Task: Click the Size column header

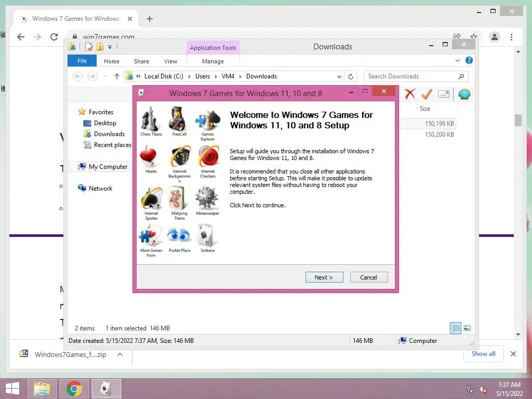Action: click(x=425, y=108)
